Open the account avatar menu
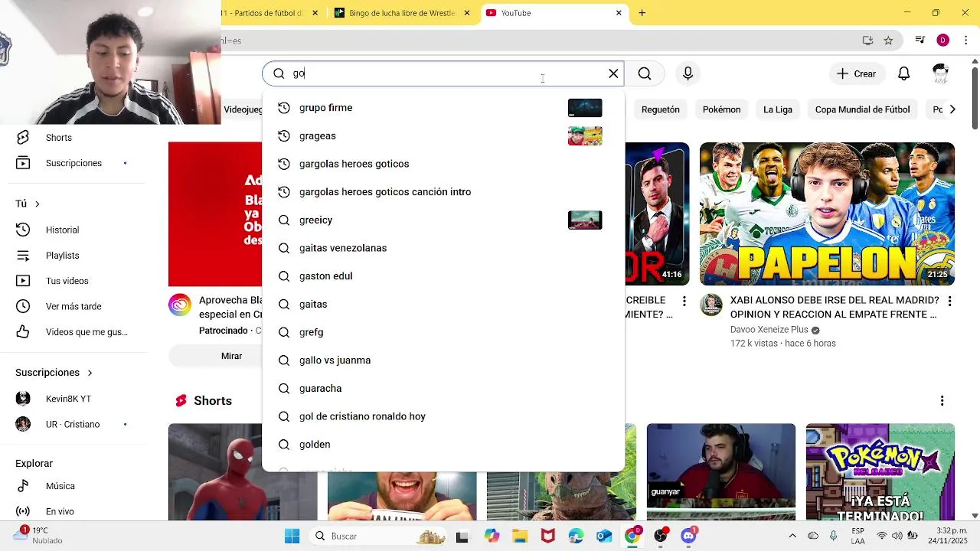Viewport: 980px width, 551px height. coord(941,73)
